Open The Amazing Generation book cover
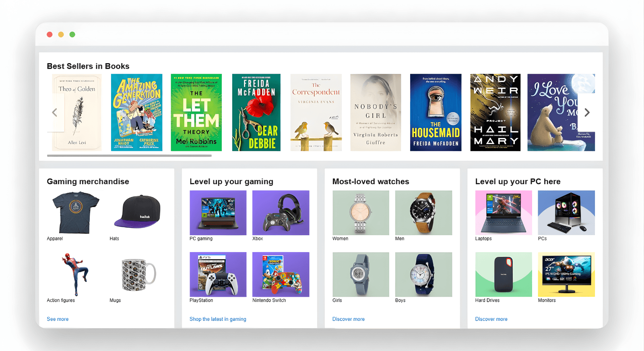 136,113
